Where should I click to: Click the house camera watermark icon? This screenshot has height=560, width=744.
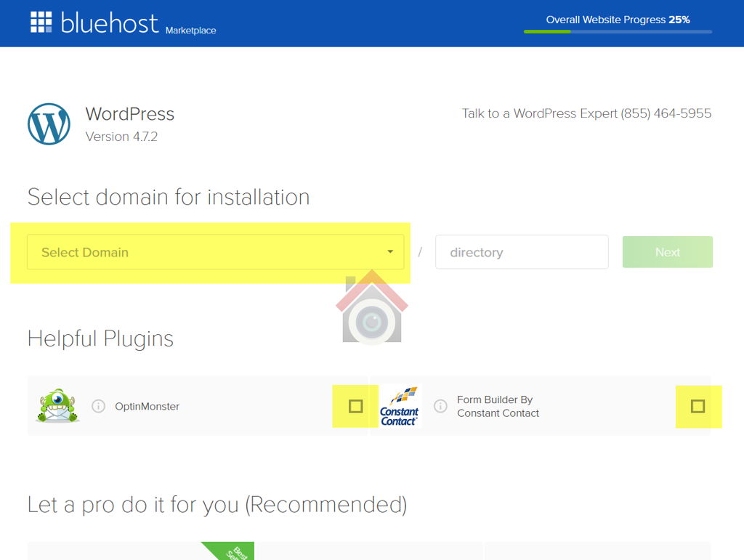(371, 308)
